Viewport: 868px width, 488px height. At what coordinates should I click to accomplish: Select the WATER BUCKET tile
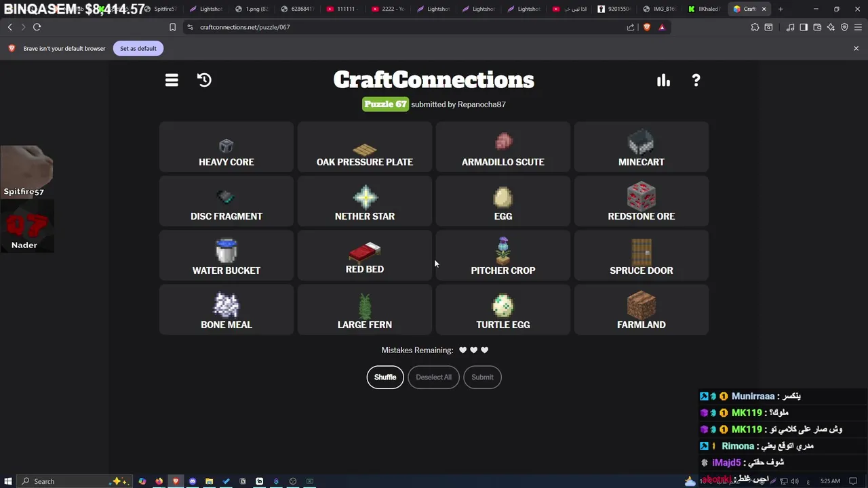coord(226,256)
